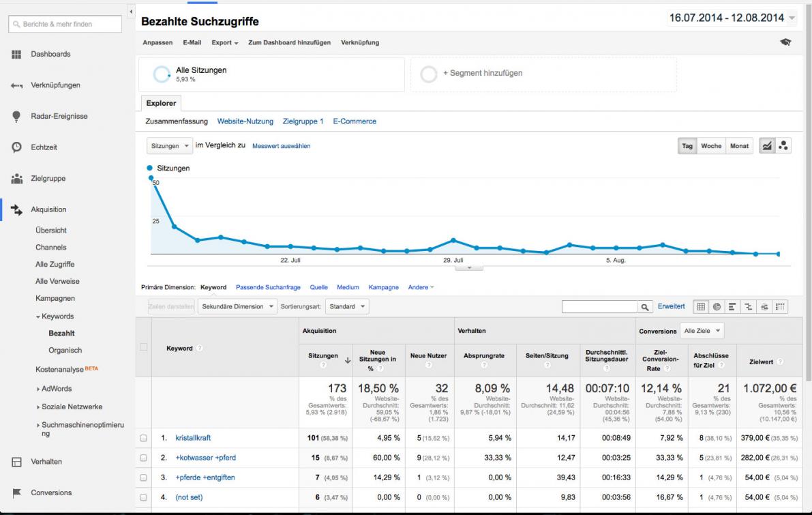Open the Echtzeit clock icon section

16,147
